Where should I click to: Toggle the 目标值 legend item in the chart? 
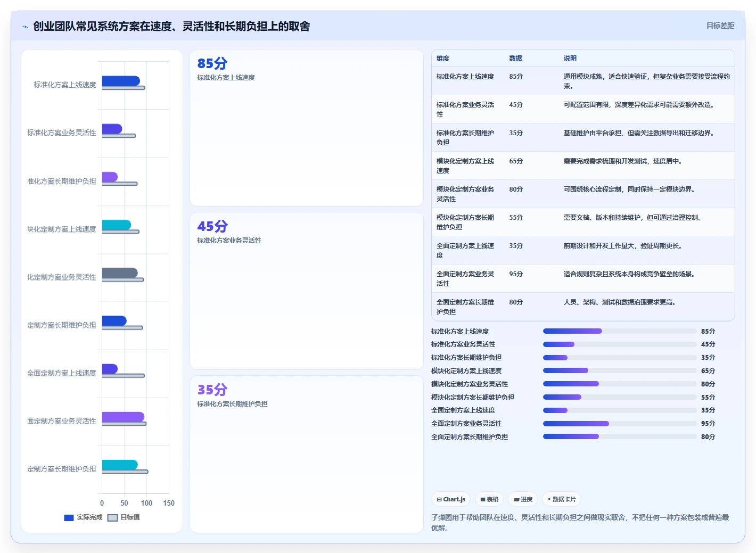pyautogui.click(x=124, y=517)
